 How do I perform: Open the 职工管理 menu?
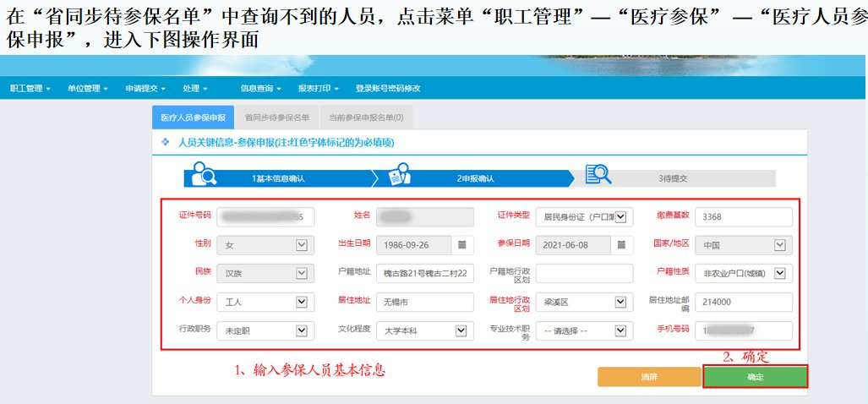pos(30,88)
